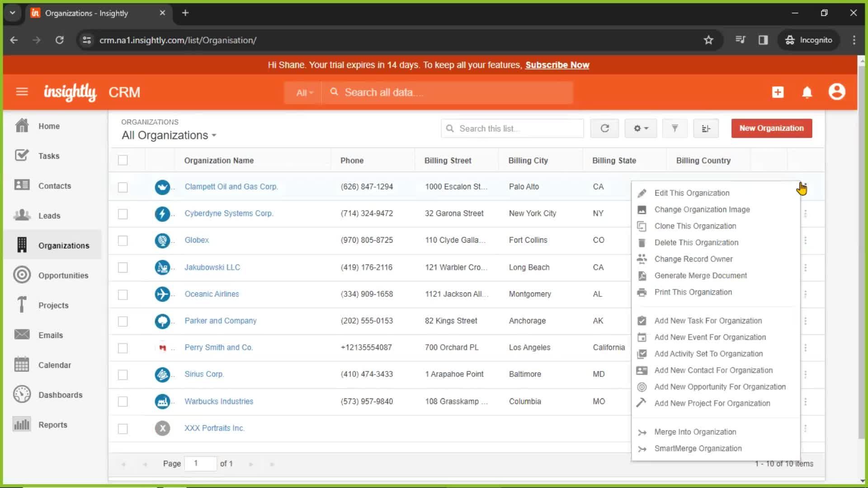
Task: Open Opportunities from the sidebar
Action: [63, 275]
